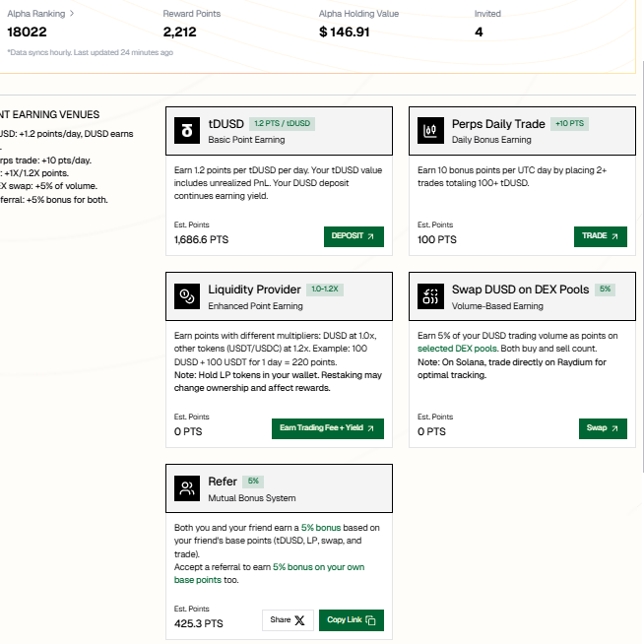The width and height of the screenshot is (644, 644).
Task: Click the Swap button
Action: click(603, 428)
